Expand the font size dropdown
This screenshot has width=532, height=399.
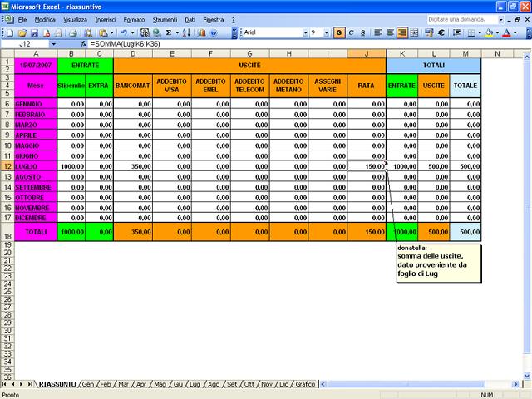[x=327, y=32]
